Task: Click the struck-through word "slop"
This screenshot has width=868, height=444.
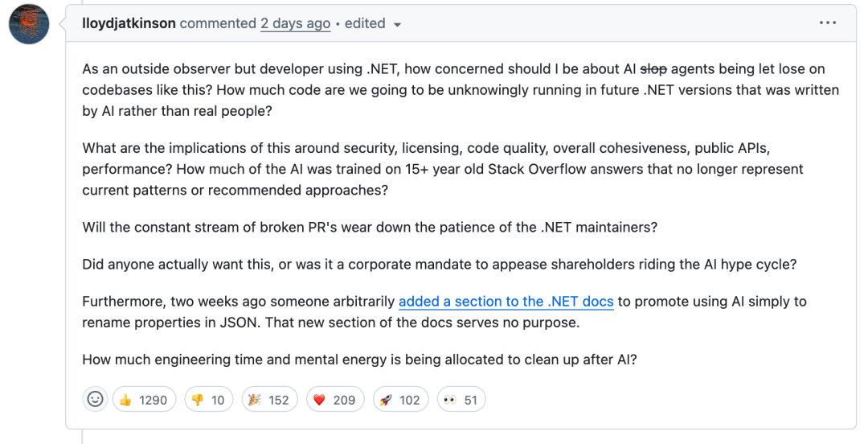Action: pos(653,69)
